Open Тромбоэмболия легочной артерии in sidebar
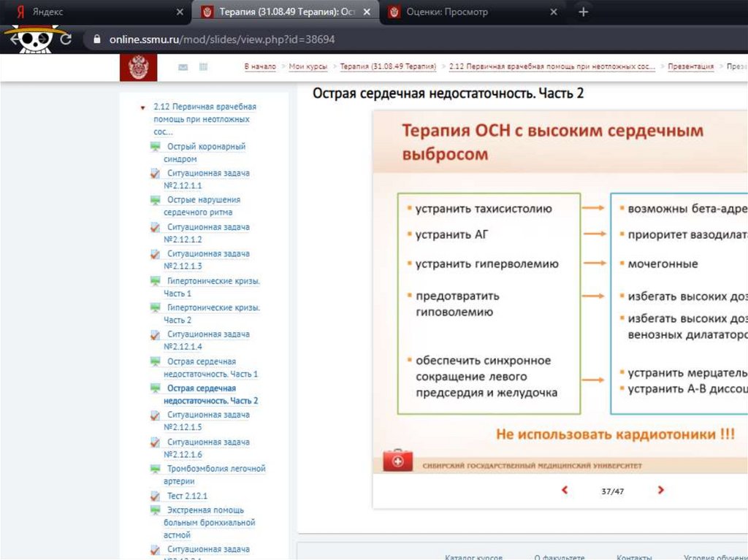The height and width of the screenshot is (560, 748). 215,469
